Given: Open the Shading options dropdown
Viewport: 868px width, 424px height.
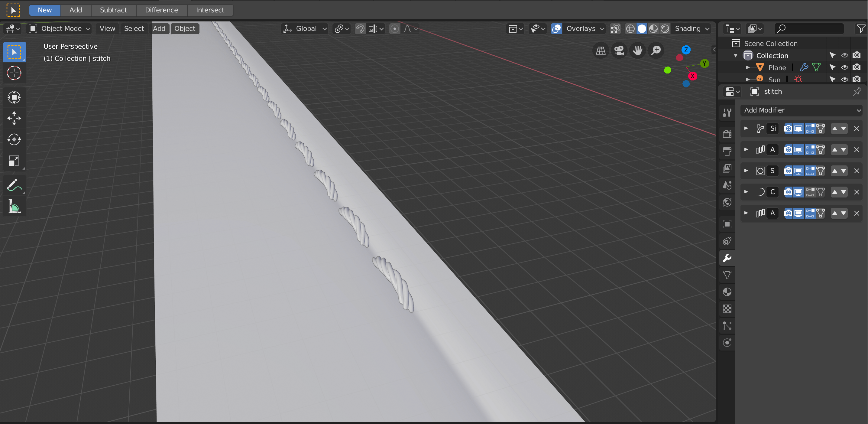Looking at the screenshot, I should pyautogui.click(x=692, y=29).
